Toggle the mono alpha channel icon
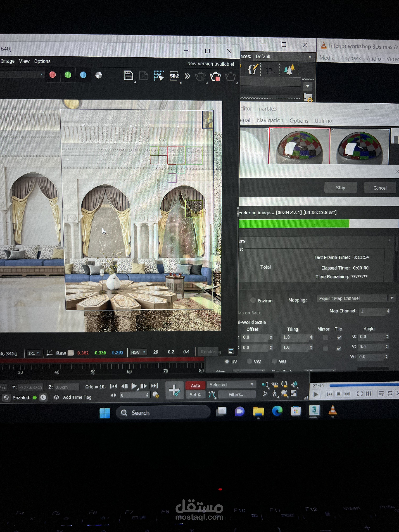This screenshot has width=399, height=532. (x=99, y=75)
